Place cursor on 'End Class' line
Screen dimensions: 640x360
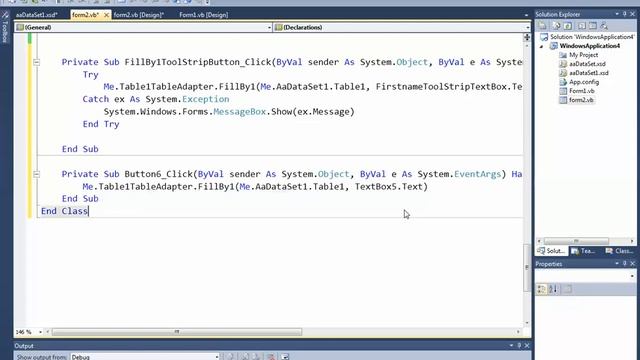click(x=64, y=211)
